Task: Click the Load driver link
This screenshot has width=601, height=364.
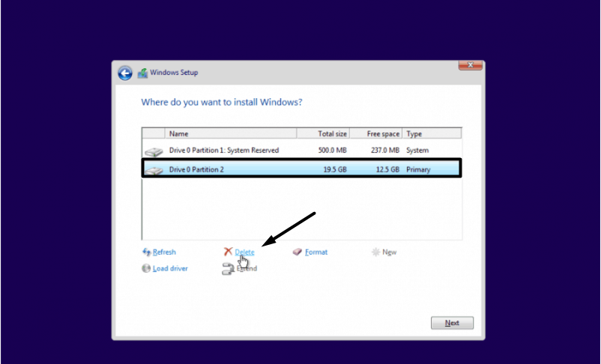Action: coord(170,268)
